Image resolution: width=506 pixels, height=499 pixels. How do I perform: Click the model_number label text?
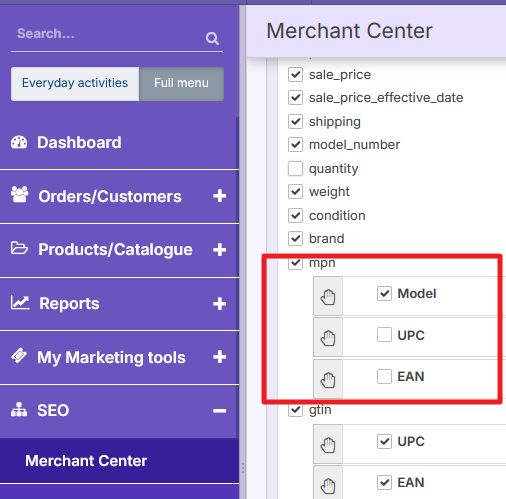tap(354, 145)
